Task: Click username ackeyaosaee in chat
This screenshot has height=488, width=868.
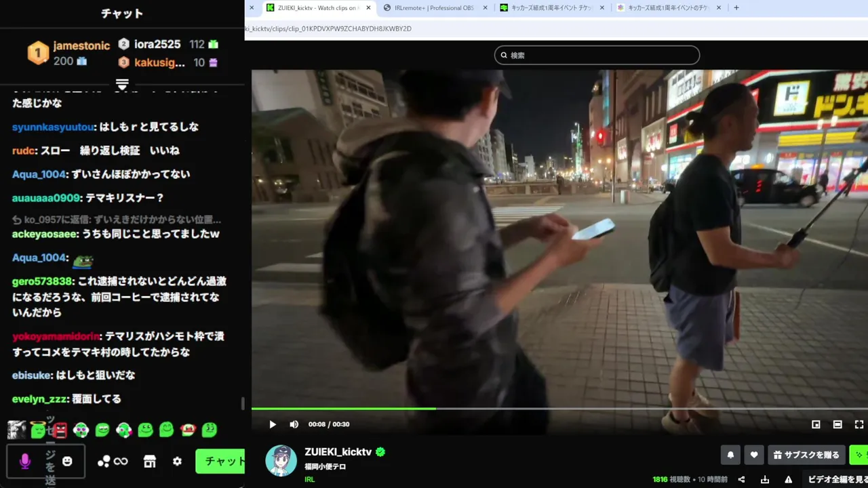Action: [x=45, y=234]
